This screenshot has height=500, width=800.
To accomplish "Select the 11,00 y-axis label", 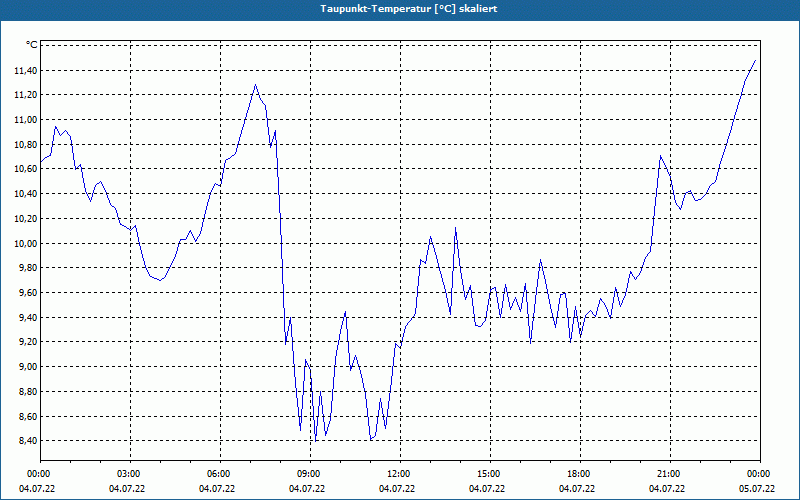I will [26, 120].
